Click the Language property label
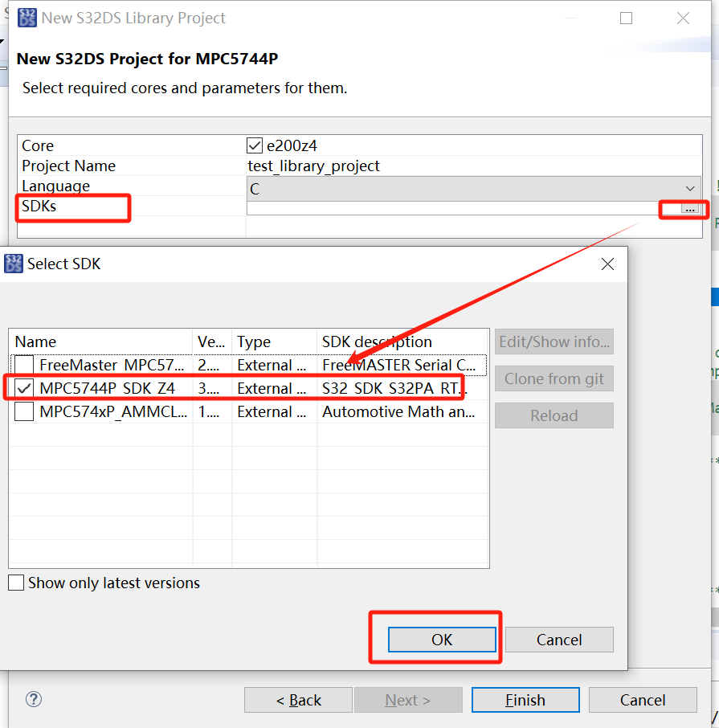Screen dimensions: 719x728 tap(55, 186)
